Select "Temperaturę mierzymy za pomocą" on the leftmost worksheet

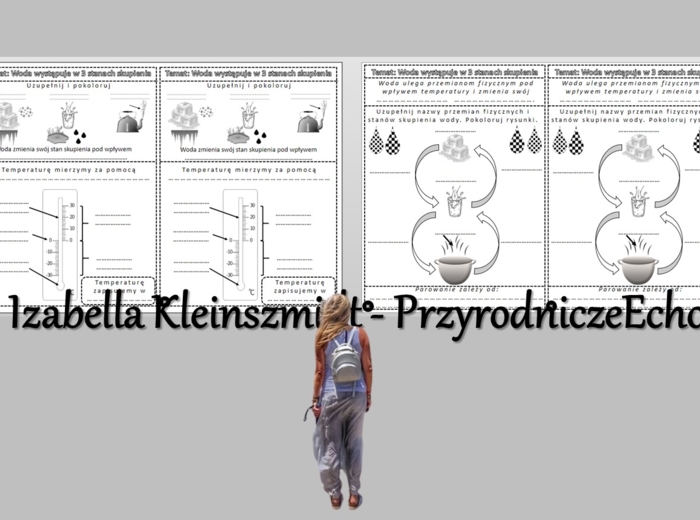tap(69, 170)
